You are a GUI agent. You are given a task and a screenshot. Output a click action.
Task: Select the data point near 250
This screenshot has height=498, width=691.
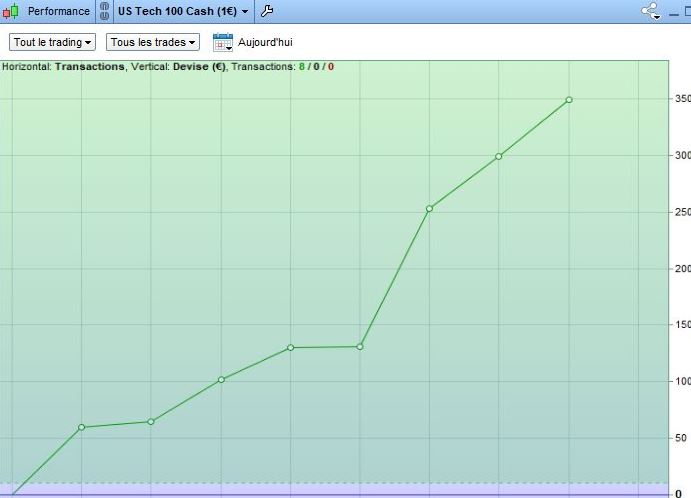(429, 209)
